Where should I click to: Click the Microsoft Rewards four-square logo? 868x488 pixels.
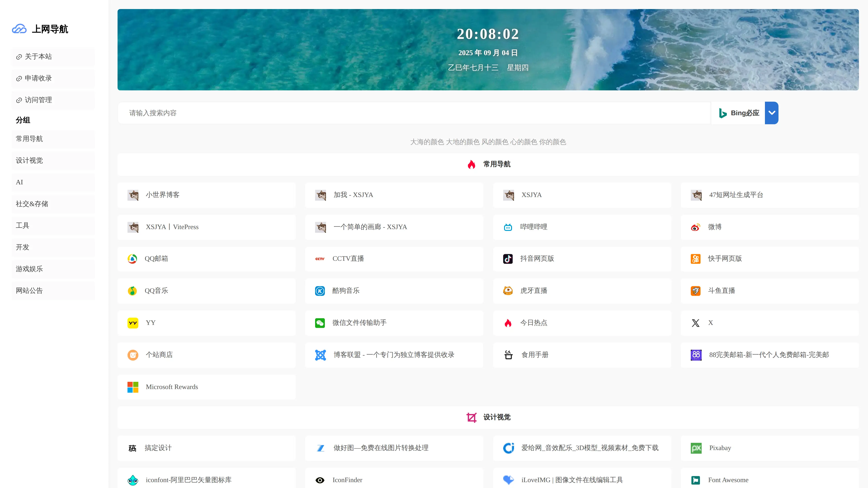[x=133, y=387]
